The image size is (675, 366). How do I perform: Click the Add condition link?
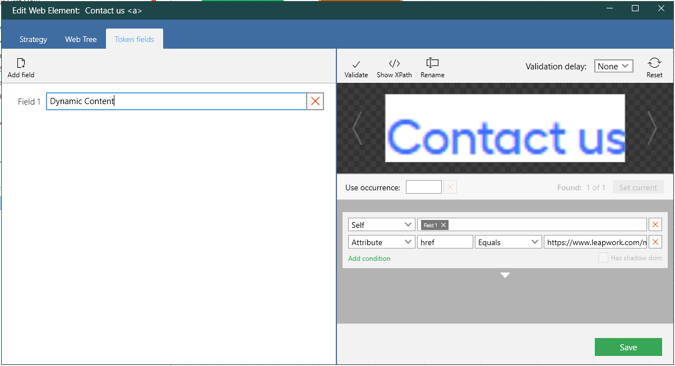369,258
